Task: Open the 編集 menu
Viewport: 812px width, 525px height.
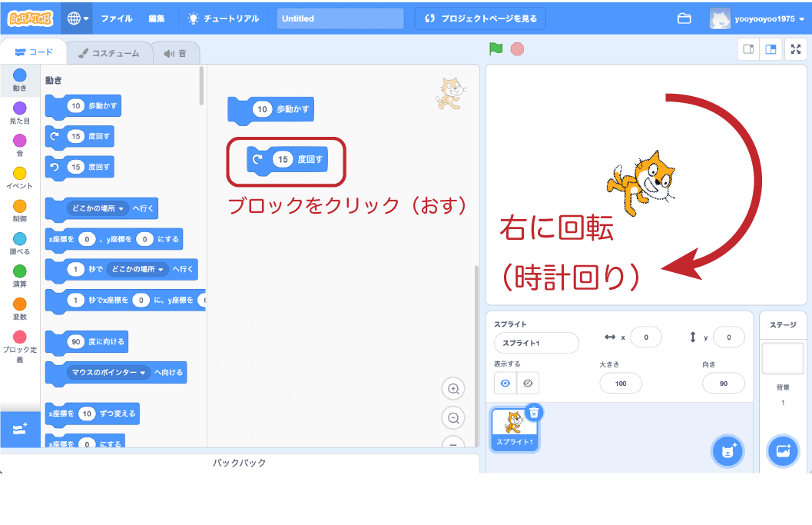Action: (157, 18)
